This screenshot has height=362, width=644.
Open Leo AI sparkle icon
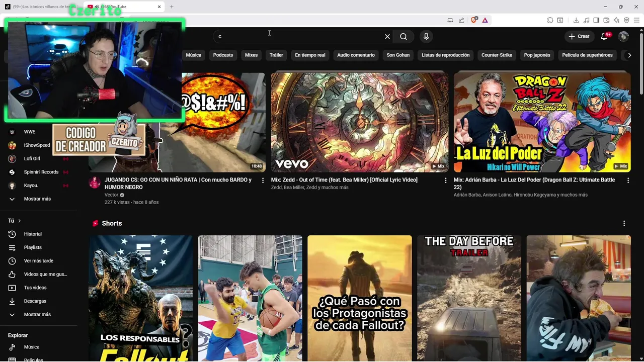[616, 20]
